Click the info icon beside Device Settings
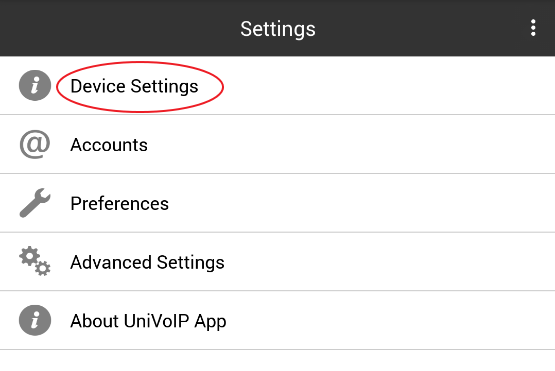 click(35, 85)
